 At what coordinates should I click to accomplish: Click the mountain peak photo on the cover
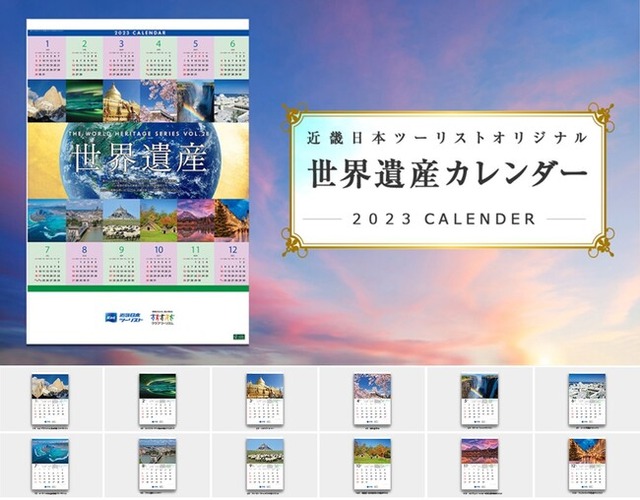(x=47, y=101)
